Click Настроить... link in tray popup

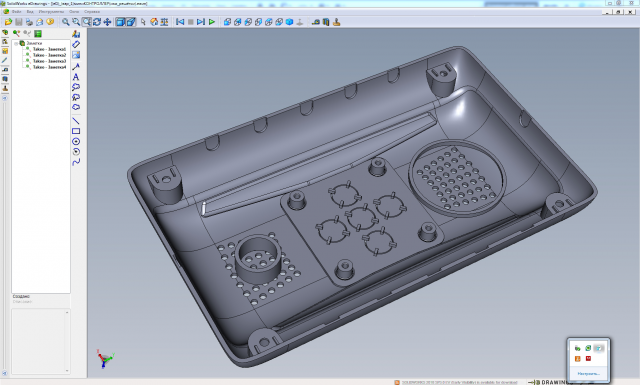(588, 373)
